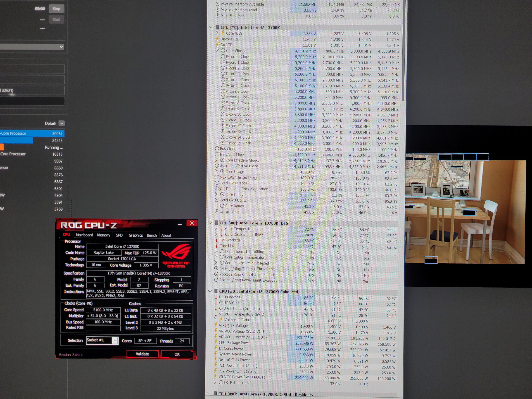Click the Uncore VID lightning icon
Image resolution: width=532 pixels, height=399 pixels.
coord(217,39)
